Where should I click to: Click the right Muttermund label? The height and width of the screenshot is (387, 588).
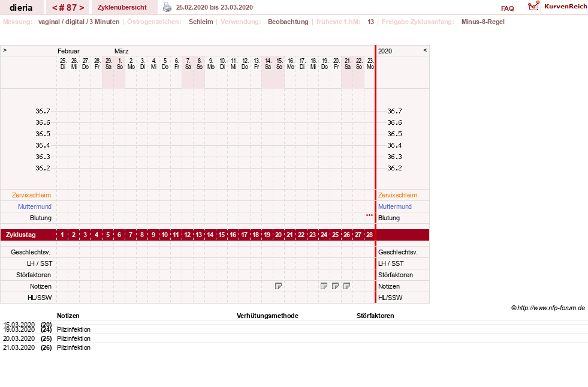[x=395, y=206]
